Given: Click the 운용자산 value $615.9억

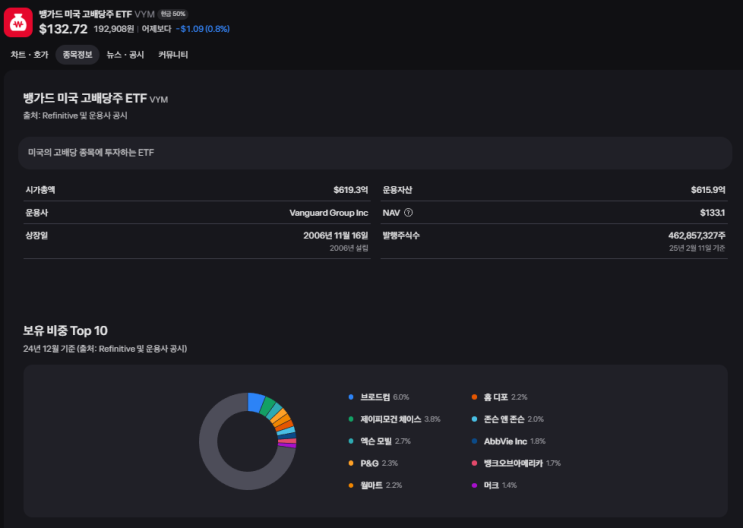Looking at the screenshot, I should [708, 190].
